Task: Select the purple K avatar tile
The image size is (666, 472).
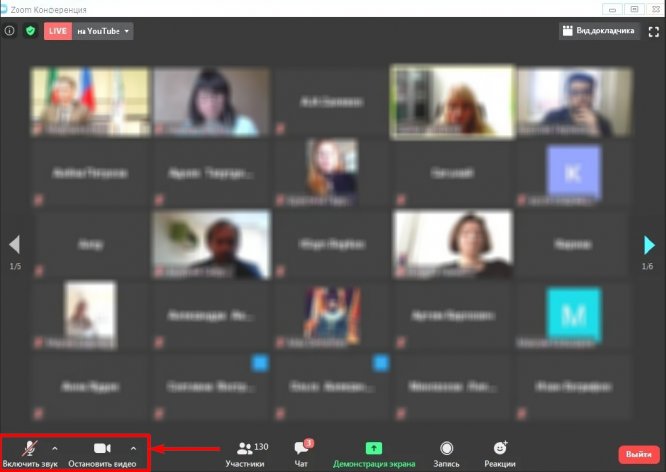Action: point(574,172)
